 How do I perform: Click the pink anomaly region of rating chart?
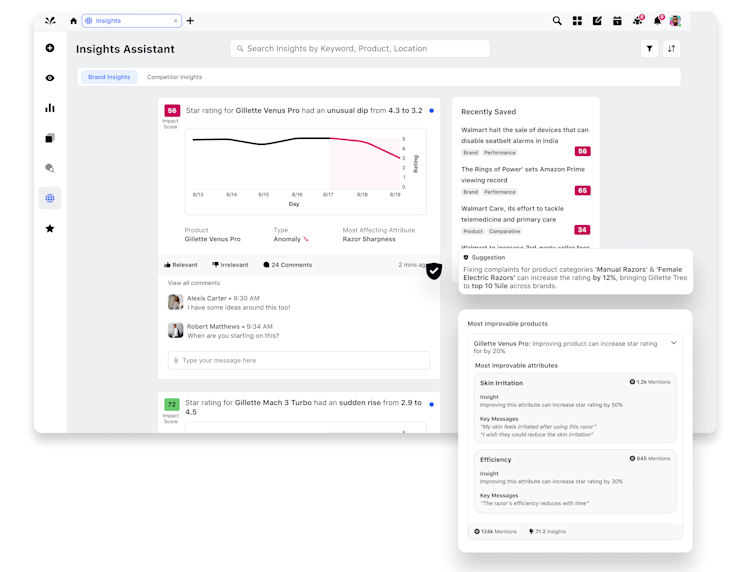[x=365, y=164]
